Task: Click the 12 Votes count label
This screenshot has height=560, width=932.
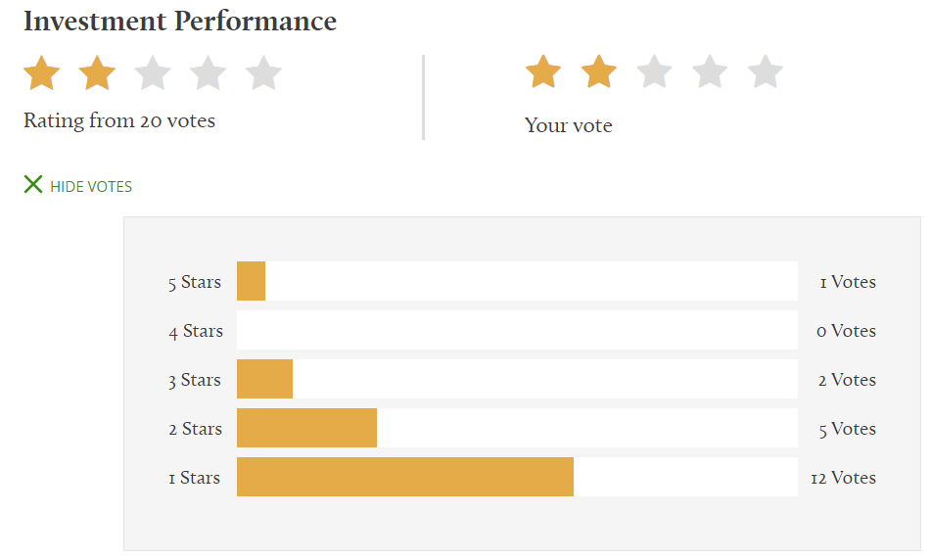Action: click(844, 478)
